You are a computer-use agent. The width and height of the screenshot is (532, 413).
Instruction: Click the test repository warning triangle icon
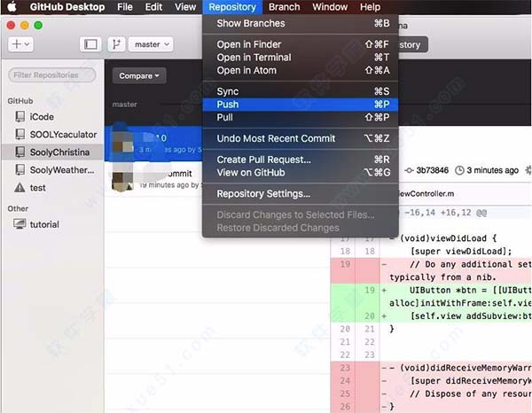[x=20, y=188]
